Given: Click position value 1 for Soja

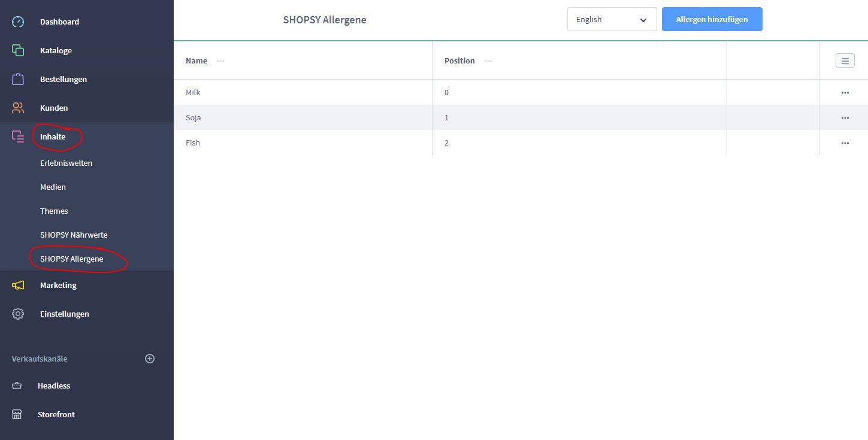Looking at the screenshot, I should click(446, 117).
